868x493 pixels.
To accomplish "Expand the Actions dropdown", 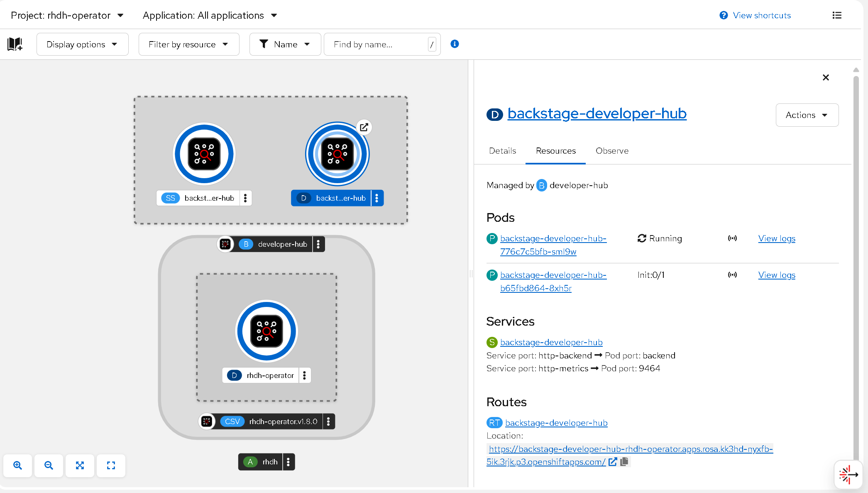I will click(x=807, y=115).
